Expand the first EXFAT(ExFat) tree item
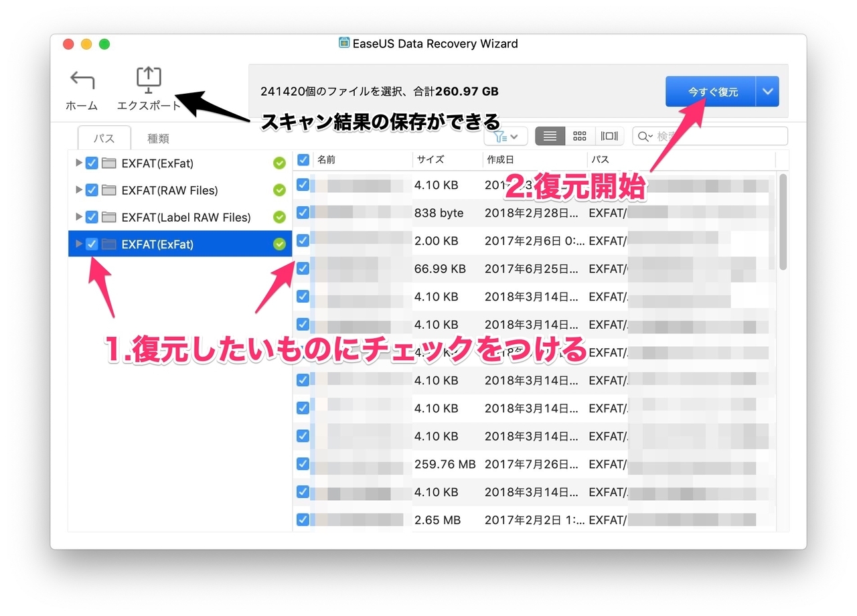Image resolution: width=857 pixels, height=616 pixels. pos(79,163)
